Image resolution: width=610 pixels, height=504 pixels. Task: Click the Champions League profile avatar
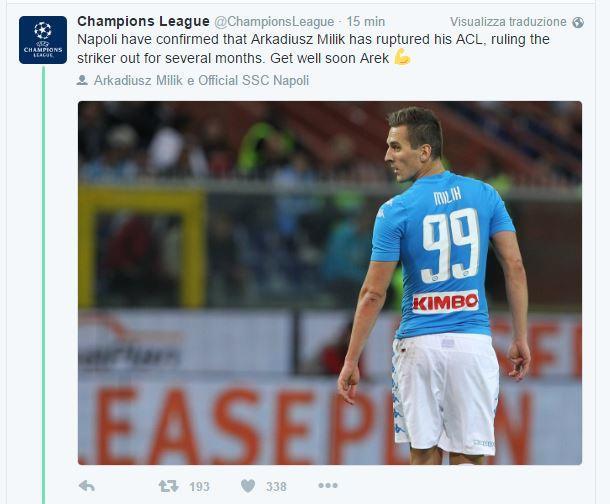(x=43, y=40)
